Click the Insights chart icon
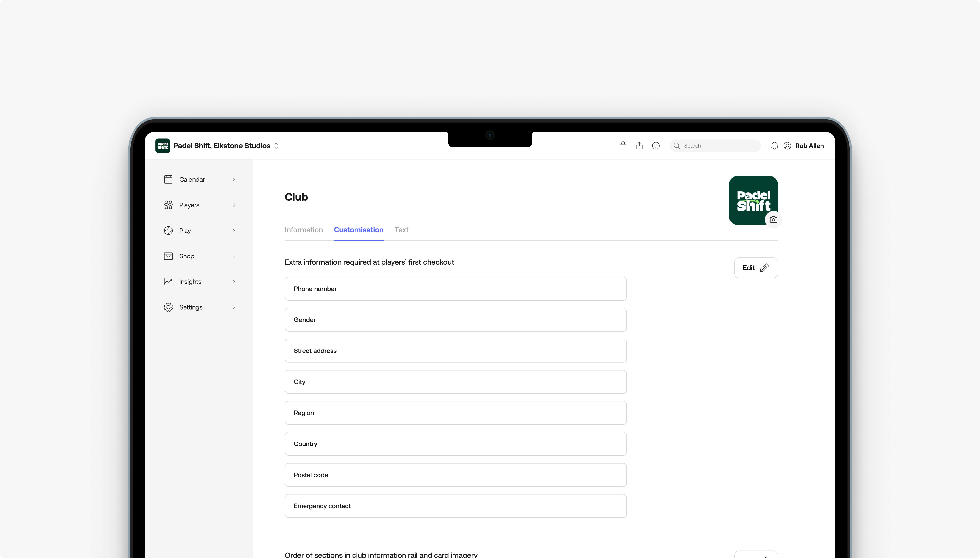 (x=168, y=282)
